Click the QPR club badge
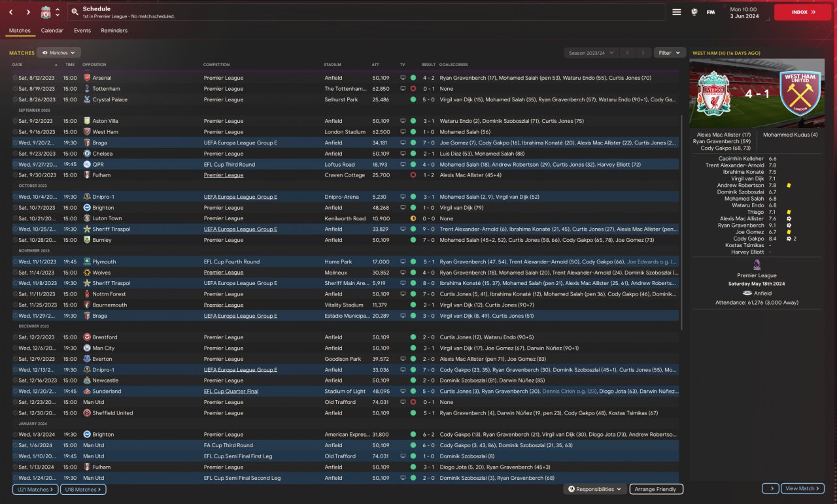837x504 pixels. 87,165
